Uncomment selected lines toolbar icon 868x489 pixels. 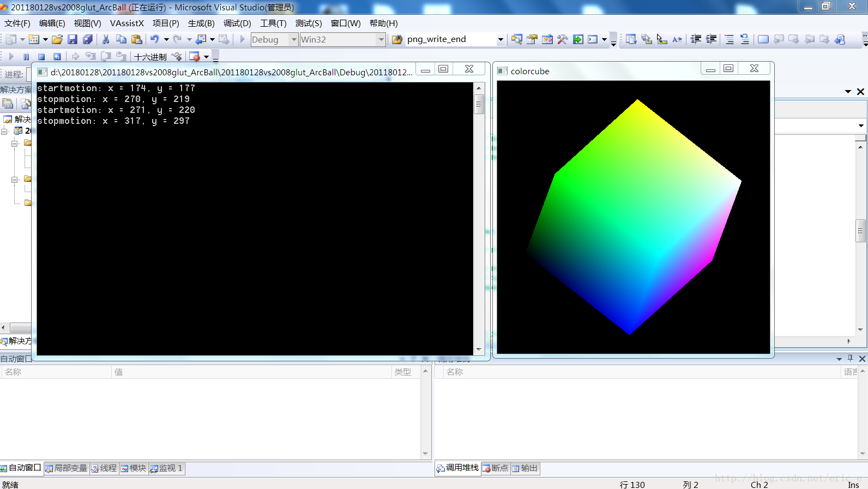click(x=745, y=39)
